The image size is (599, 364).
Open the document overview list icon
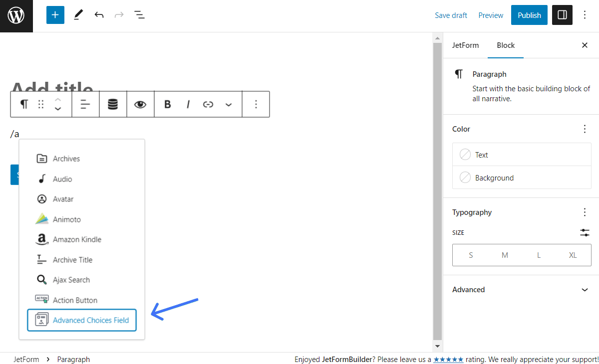(139, 15)
